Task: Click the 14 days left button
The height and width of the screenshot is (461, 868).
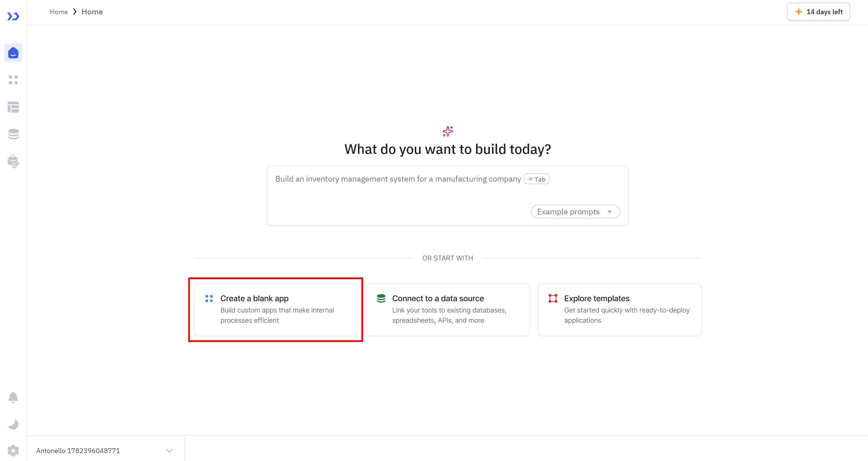Action: click(818, 12)
